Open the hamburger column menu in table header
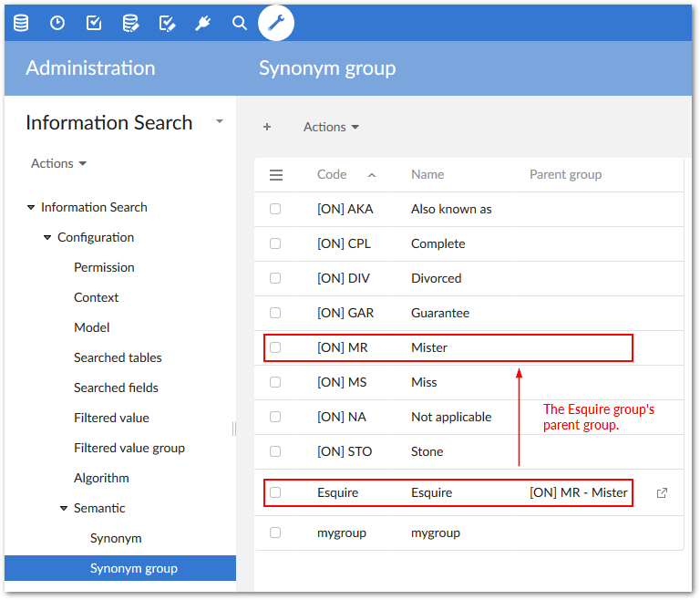 (x=276, y=175)
